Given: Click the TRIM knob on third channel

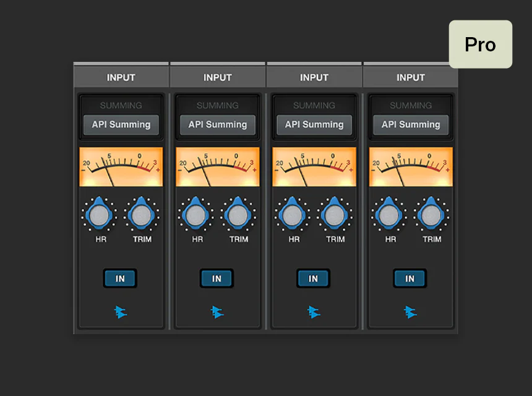Looking at the screenshot, I should (x=335, y=215).
